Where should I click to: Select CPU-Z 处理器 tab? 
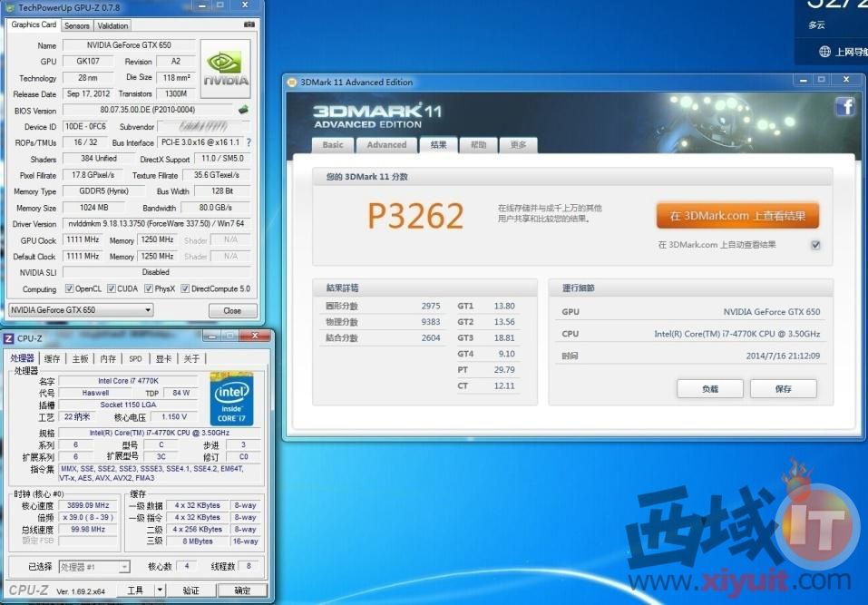[22, 358]
